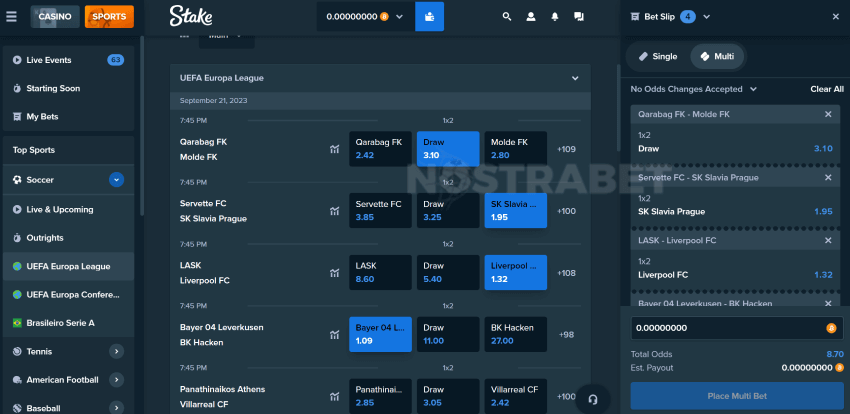Open No Odds Changes Accepted dropdown

[x=693, y=89]
